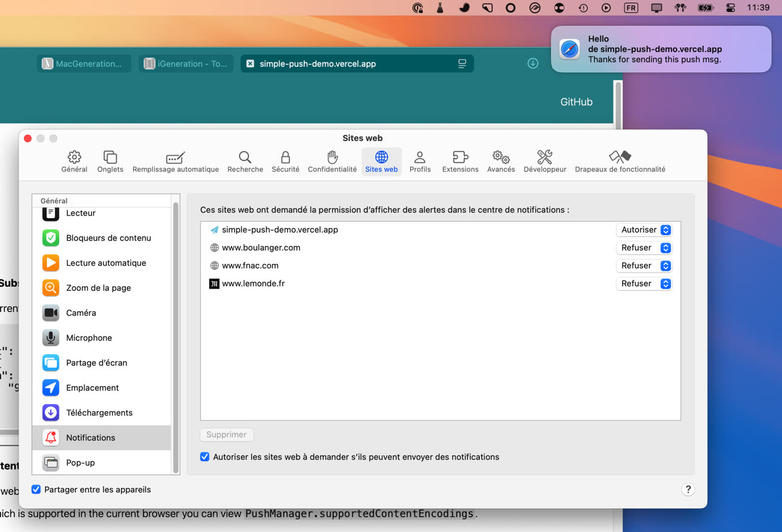This screenshot has width=782, height=532.
Task: Open Safari downloads arrow button
Action: [533, 63]
